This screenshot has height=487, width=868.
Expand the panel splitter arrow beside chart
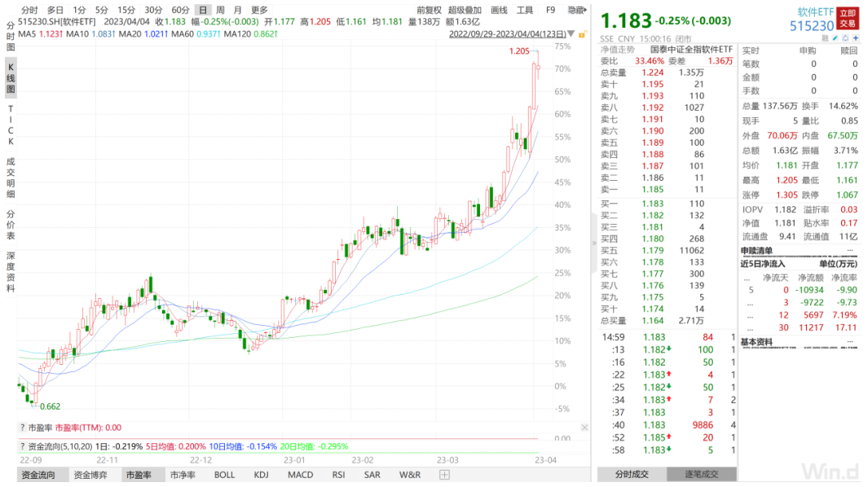pos(594,243)
